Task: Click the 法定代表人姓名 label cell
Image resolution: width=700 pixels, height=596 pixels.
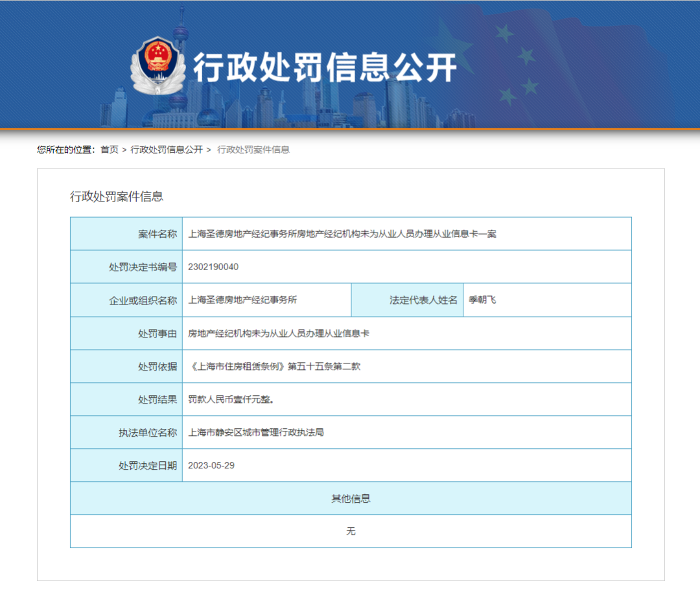Action: pyautogui.click(x=407, y=300)
